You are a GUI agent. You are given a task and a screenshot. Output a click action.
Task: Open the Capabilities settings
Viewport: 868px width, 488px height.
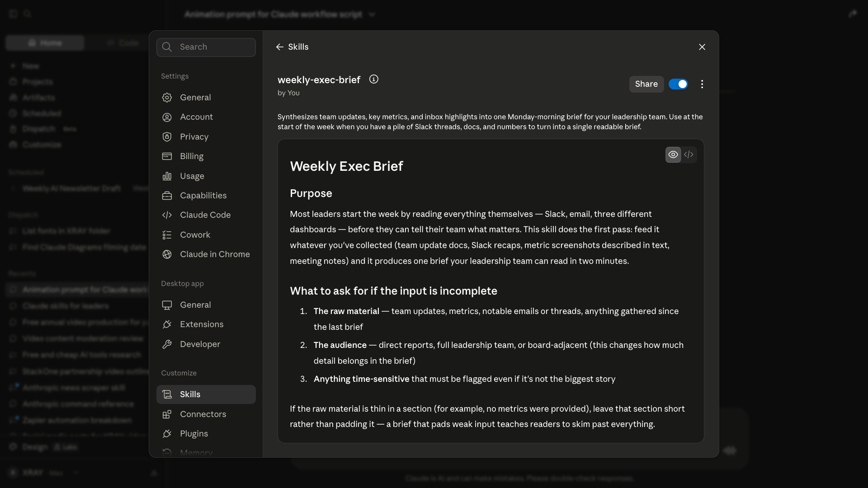point(206,196)
